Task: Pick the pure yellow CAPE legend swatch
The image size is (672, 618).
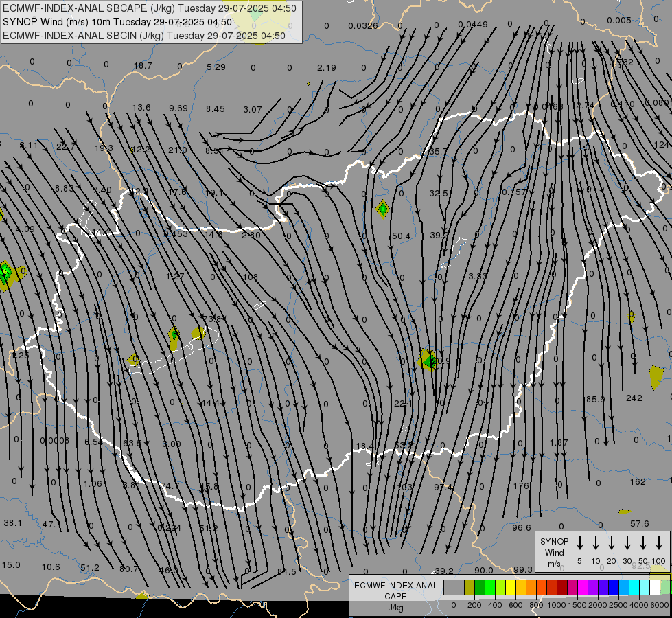Action: (x=511, y=588)
